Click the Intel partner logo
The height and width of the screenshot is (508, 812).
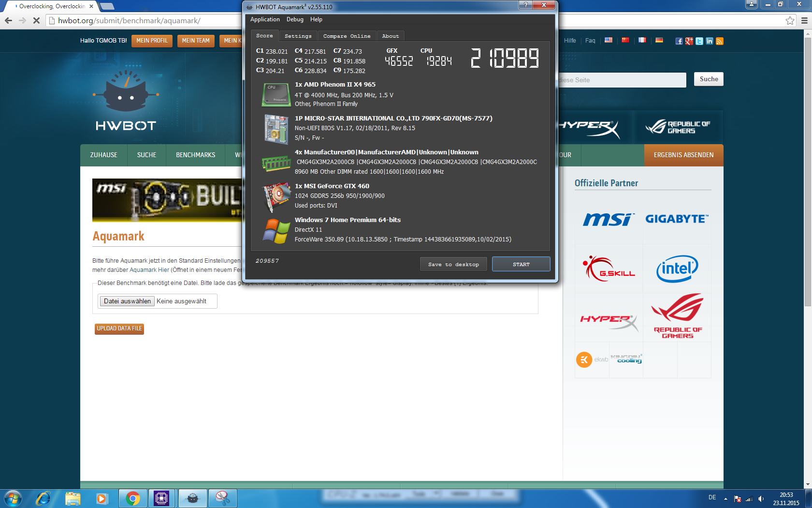click(x=677, y=269)
